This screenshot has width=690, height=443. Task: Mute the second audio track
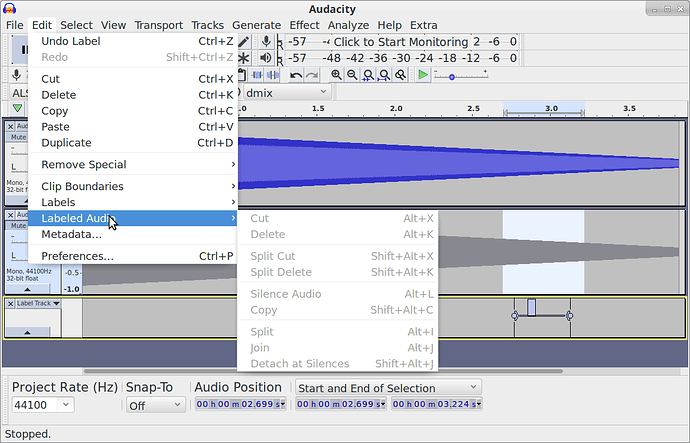point(18,226)
